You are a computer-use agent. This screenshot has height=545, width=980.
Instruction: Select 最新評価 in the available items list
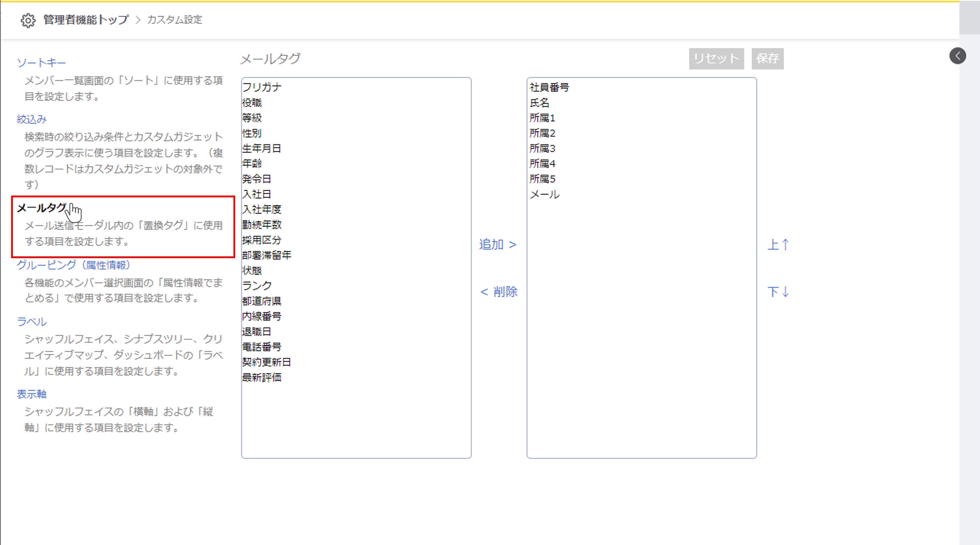tap(262, 377)
